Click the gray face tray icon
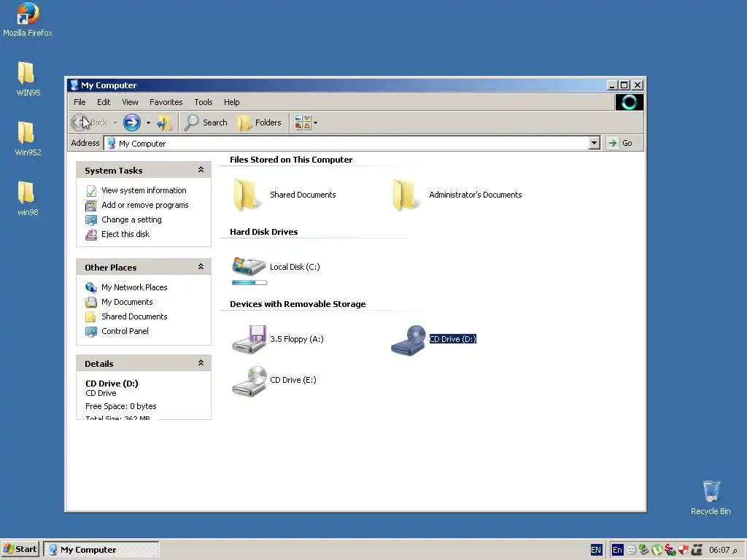This screenshot has height=560, width=747. [x=631, y=550]
